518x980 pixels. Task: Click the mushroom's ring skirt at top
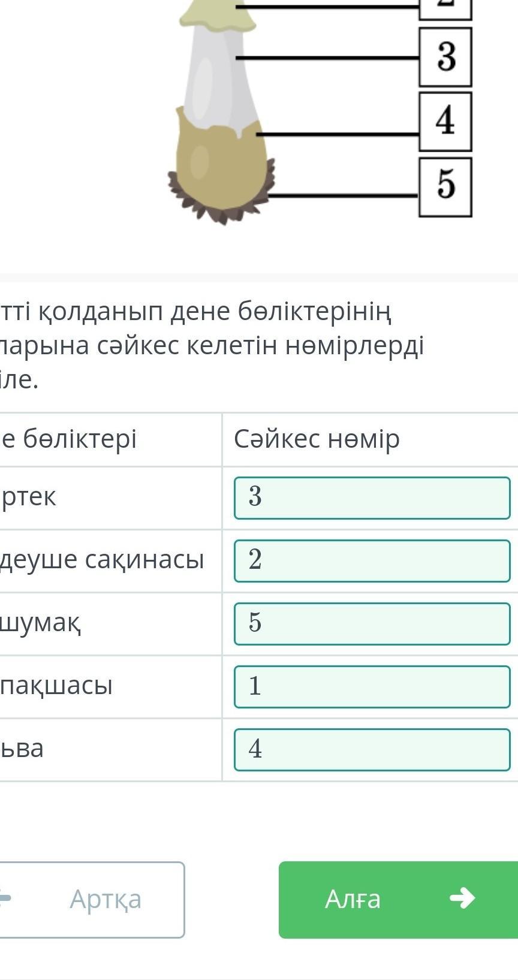(x=218, y=18)
